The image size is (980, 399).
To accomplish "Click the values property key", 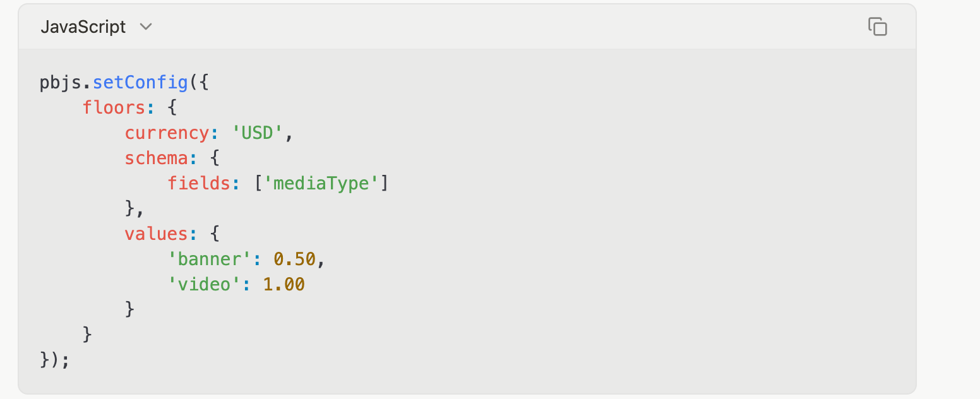I will tap(157, 234).
